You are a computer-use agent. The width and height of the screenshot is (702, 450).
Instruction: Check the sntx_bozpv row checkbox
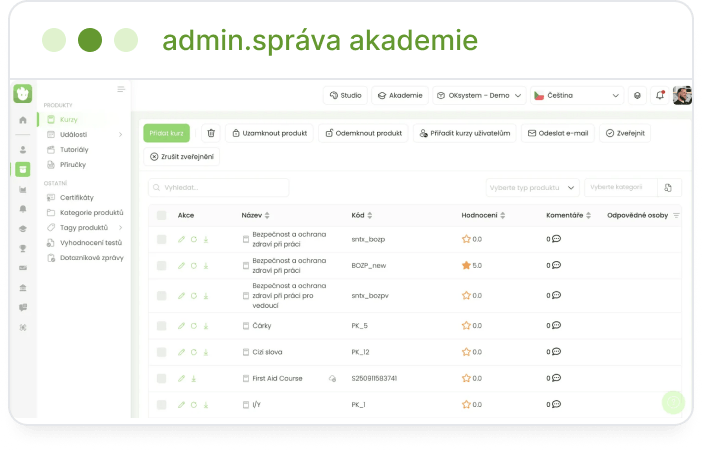click(162, 296)
